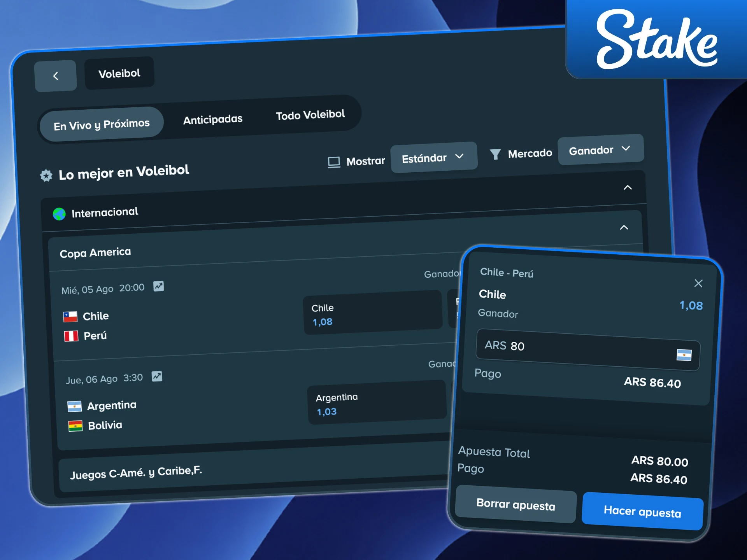Open stats icon for Argentina vs Bolivia match
The width and height of the screenshot is (747, 560).
[157, 376]
